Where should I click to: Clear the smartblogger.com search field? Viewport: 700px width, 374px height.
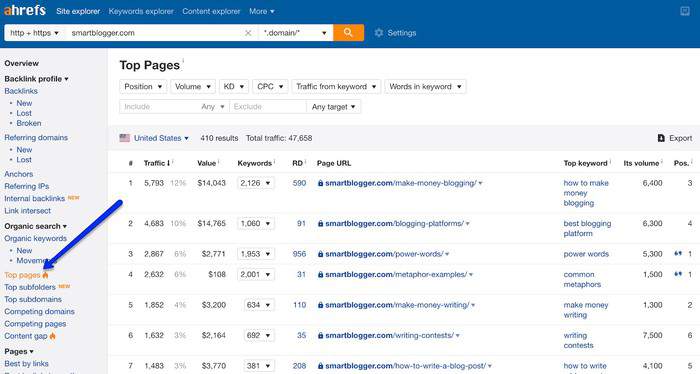(x=248, y=33)
